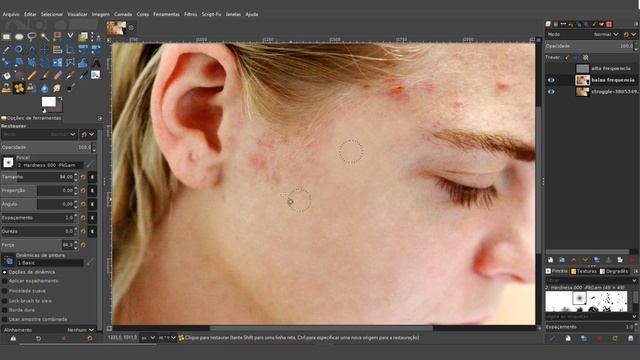This screenshot has height=360, width=640.
Task: Open the status bar unit dropdown
Action: [x=148, y=338]
